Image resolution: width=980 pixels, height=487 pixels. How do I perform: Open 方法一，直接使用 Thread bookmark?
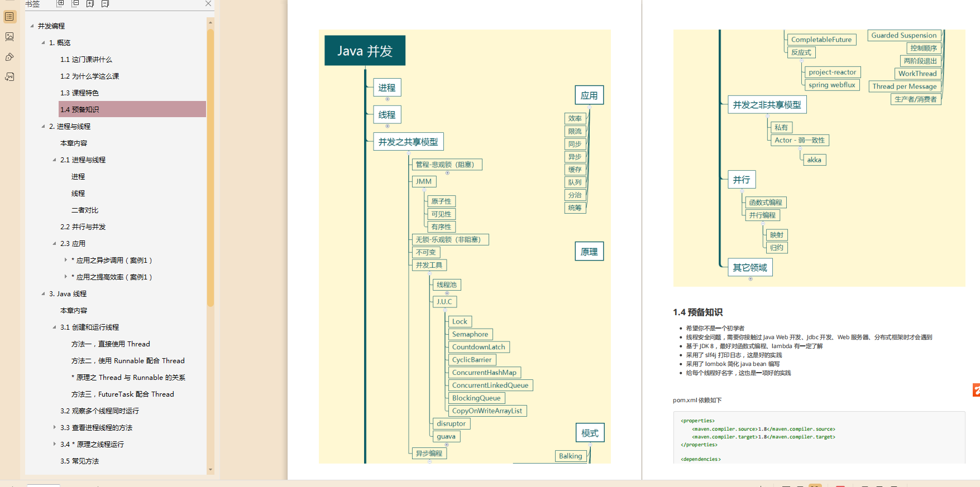point(111,344)
